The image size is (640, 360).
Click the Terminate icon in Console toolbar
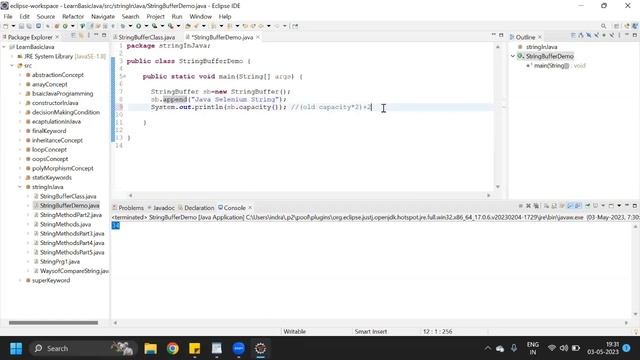(521, 206)
